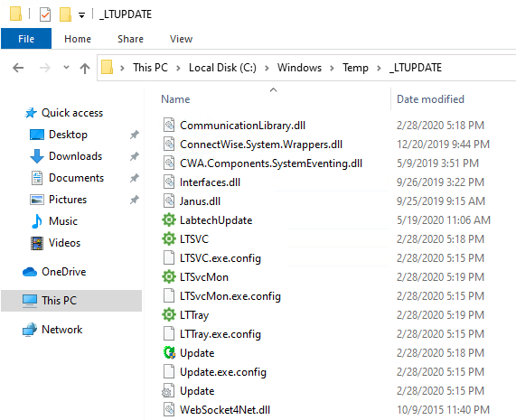Open Documents in the navigation pane

click(76, 178)
